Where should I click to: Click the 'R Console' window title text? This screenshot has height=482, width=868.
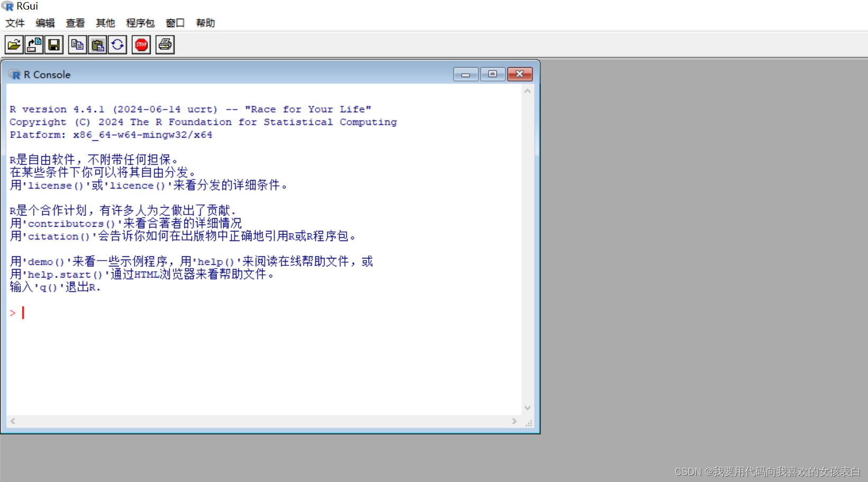tap(47, 75)
